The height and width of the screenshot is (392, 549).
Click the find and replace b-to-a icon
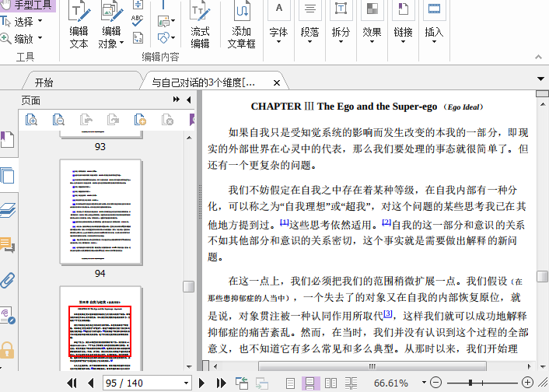tap(138, 37)
